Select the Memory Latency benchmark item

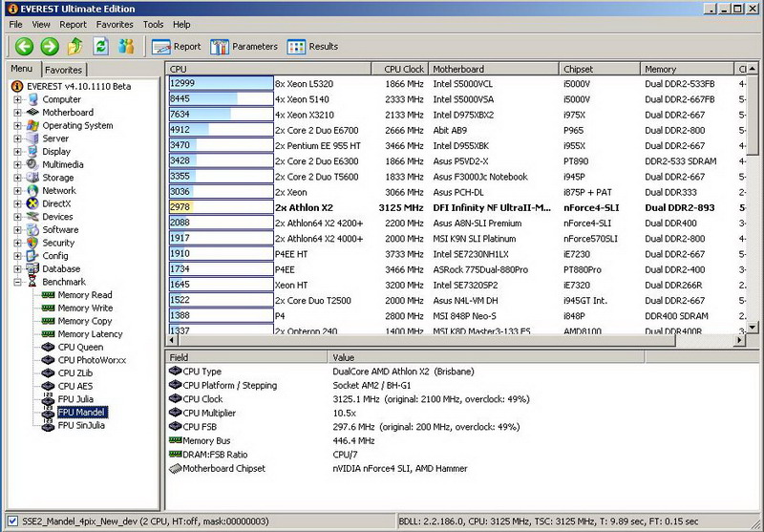pos(90,334)
